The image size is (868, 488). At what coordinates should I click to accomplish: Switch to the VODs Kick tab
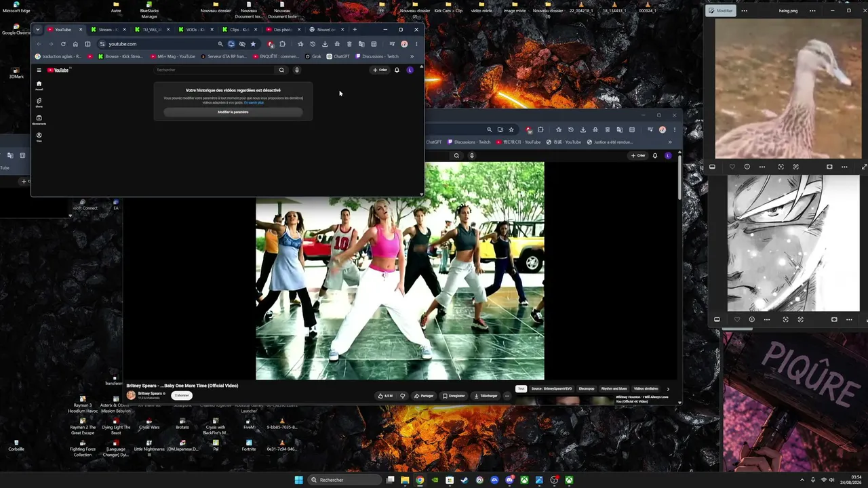[194, 30]
